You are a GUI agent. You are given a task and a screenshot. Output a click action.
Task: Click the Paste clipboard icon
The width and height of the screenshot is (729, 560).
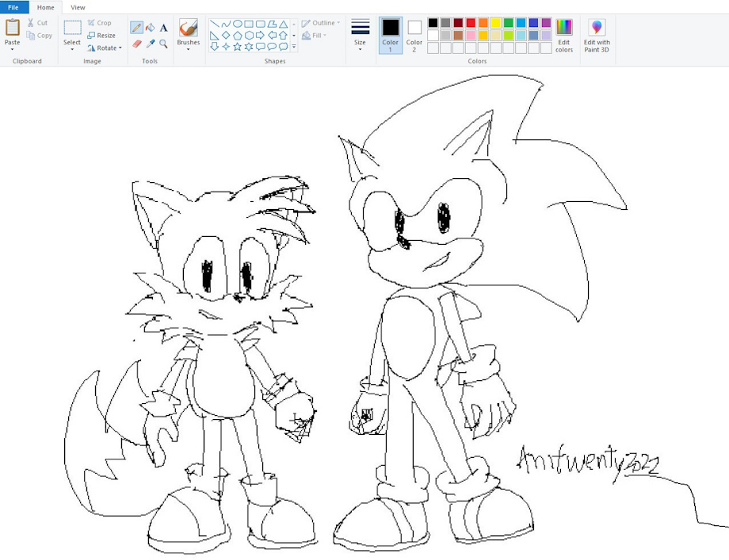(x=12, y=28)
